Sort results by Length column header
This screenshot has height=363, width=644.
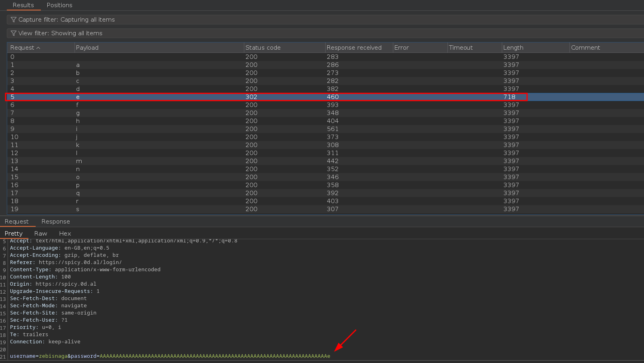(x=513, y=48)
